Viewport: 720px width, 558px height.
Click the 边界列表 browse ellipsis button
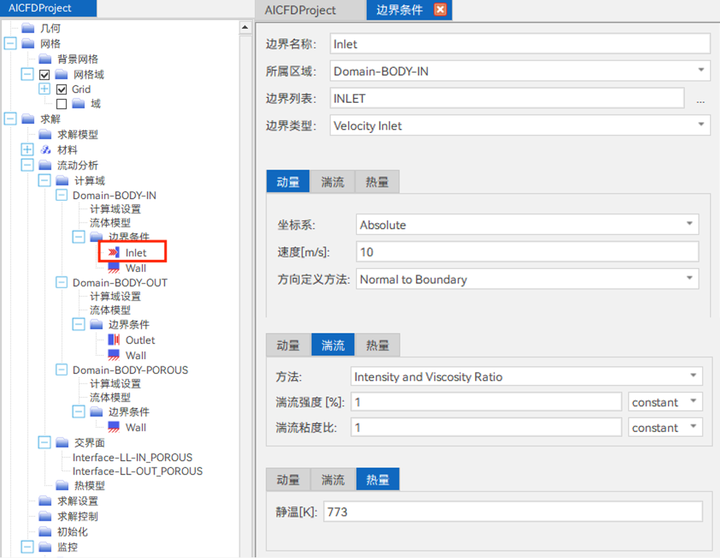(700, 99)
